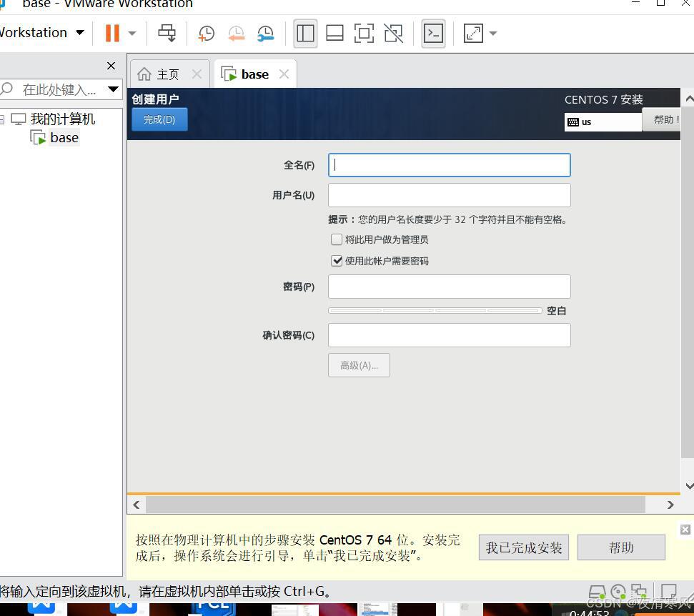
Task: Click the horizontal scrollbar right arrow
Action: click(670, 505)
